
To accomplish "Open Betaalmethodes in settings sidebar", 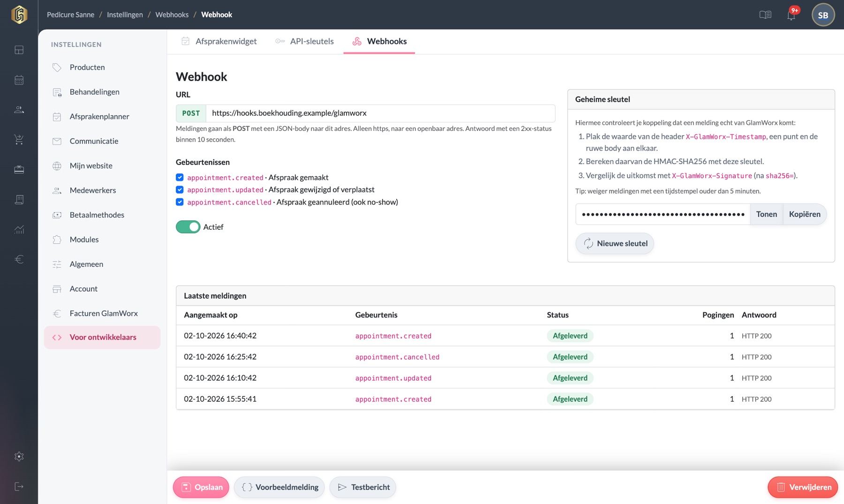I will pyautogui.click(x=102, y=215).
